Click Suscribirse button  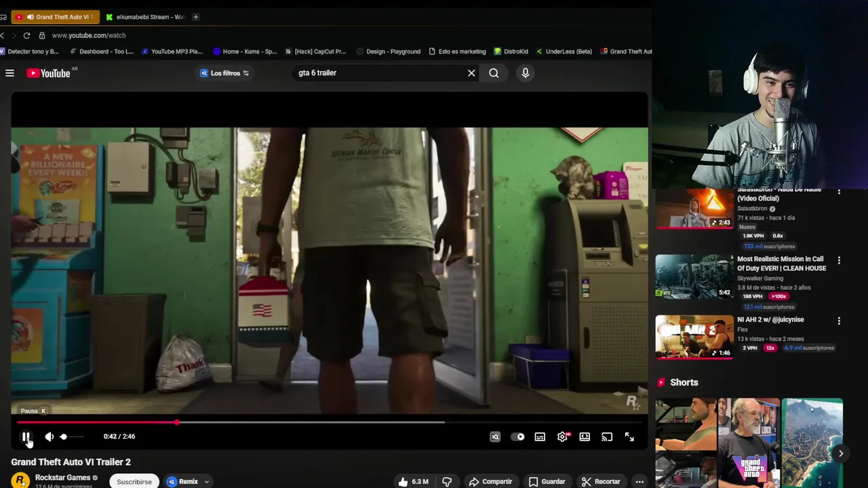(x=134, y=481)
